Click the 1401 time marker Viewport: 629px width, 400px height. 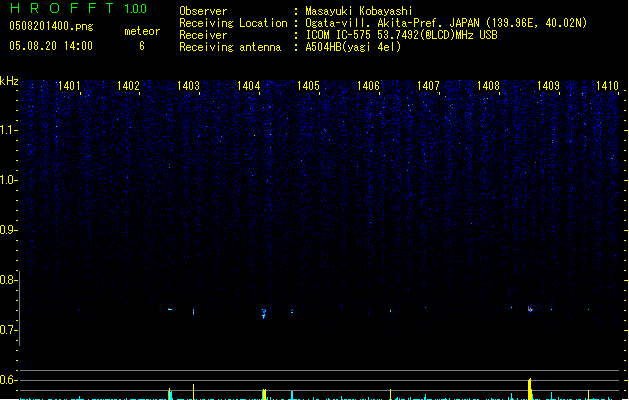click(x=69, y=85)
